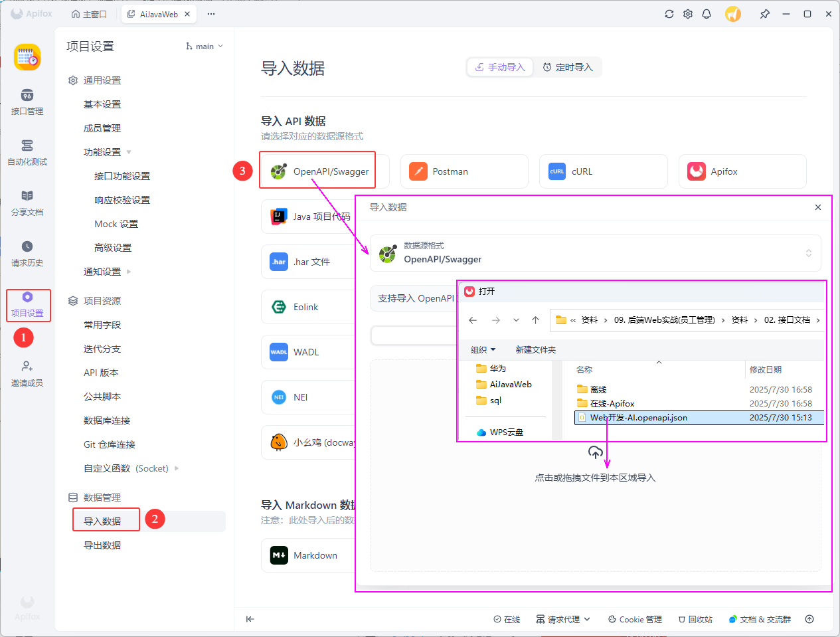Click the invite members (邀请成员) icon
The image size is (840, 637).
tap(27, 373)
